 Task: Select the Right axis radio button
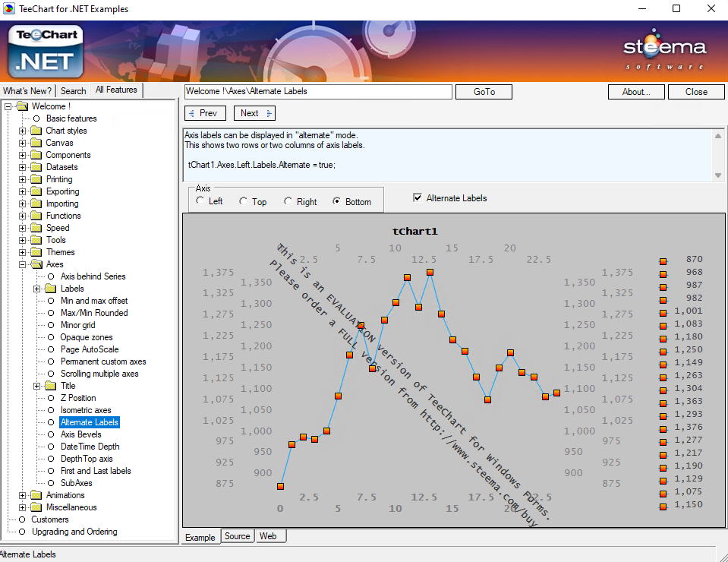click(x=288, y=201)
